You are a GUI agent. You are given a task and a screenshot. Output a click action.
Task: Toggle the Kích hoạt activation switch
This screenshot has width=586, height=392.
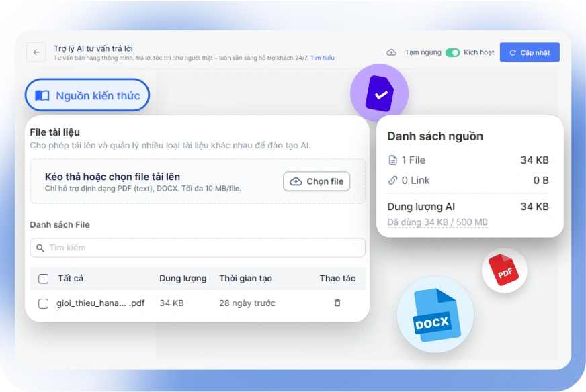pos(452,52)
